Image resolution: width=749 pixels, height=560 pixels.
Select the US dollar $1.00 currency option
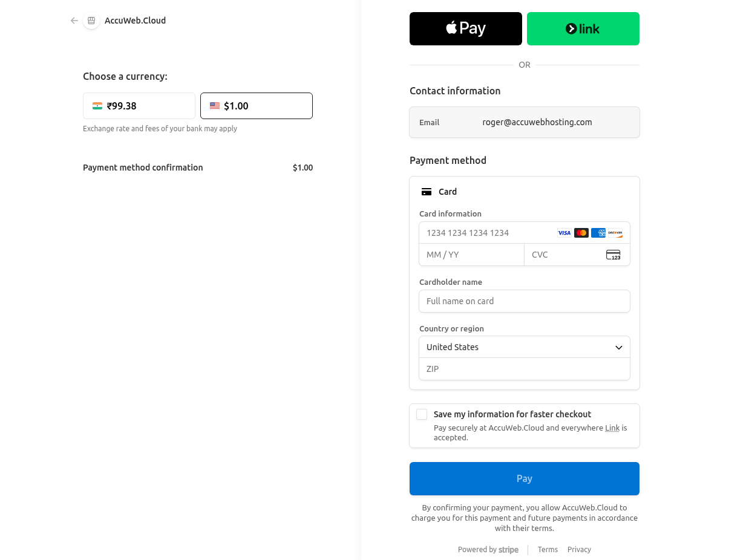pyautogui.click(x=257, y=106)
